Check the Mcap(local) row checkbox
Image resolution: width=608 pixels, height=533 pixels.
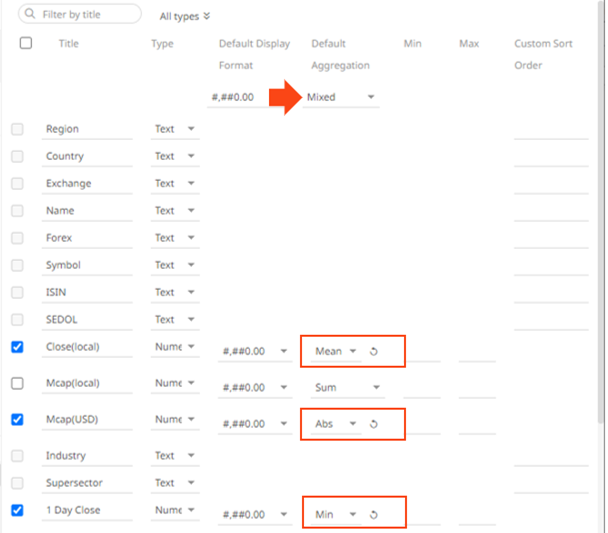tap(17, 383)
